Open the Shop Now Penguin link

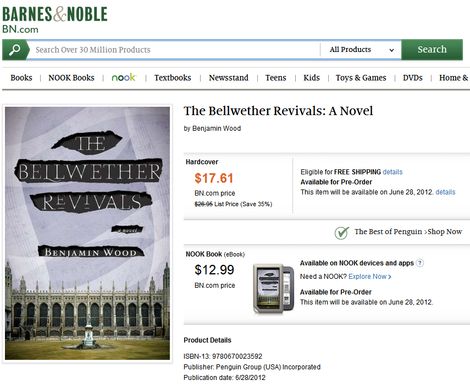coord(445,231)
